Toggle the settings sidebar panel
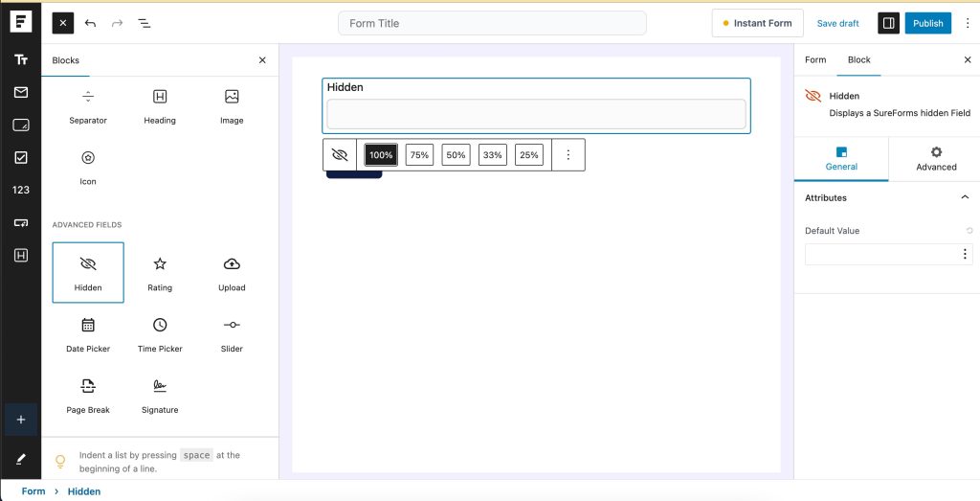Image resolution: width=980 pixels, height=501 pixels. [x=888, y=23]
